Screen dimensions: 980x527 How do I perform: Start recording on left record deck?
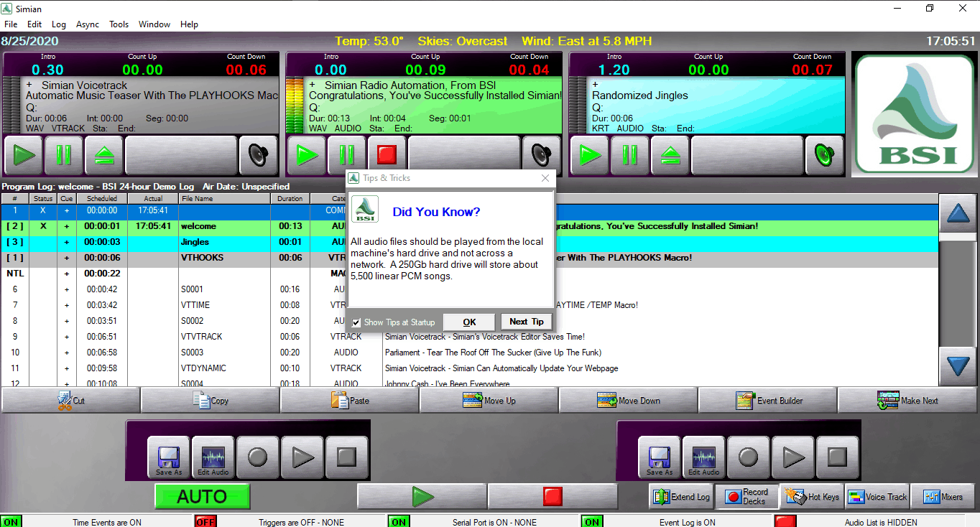[257, 457]
